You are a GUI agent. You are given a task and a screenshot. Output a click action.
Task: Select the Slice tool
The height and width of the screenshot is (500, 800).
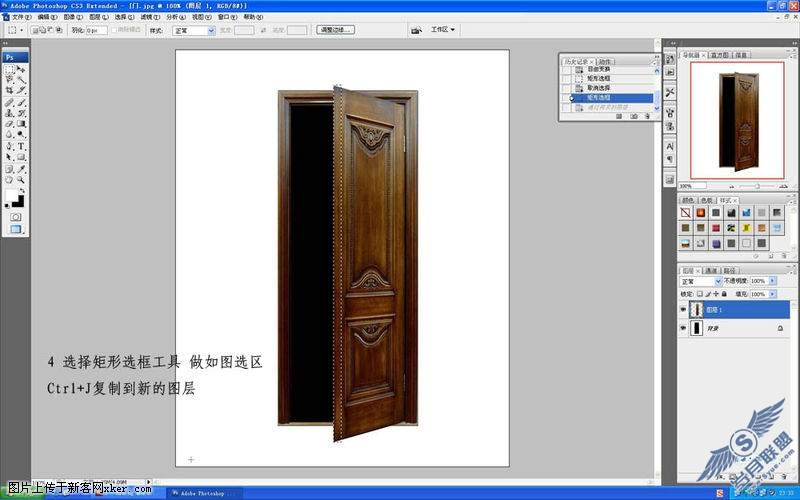[21, 90]
